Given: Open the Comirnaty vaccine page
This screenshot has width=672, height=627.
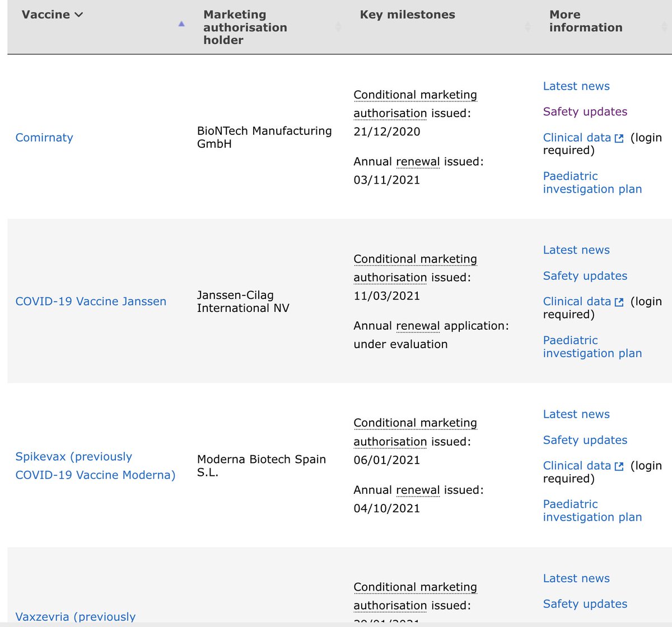Looking at the screenshot, I should point(44,138).
